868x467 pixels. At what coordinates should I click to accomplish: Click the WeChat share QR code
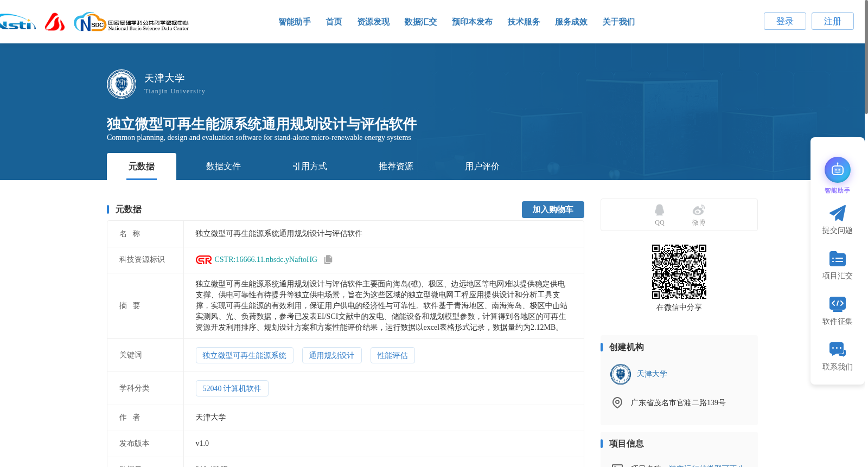click(679, 272)
